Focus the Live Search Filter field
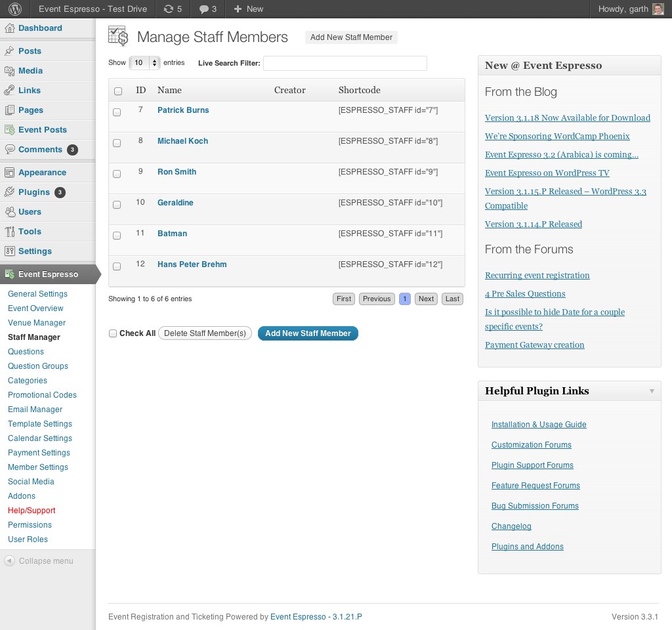Screen dimensions: 672x630 point(345,63)
